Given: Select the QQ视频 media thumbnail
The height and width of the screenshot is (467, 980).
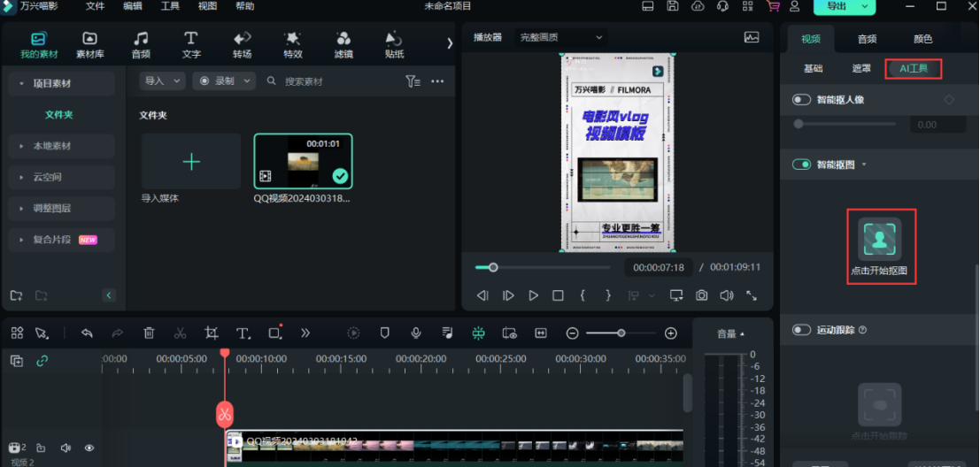Looking at the screenshot, I should tap(303, 162).
